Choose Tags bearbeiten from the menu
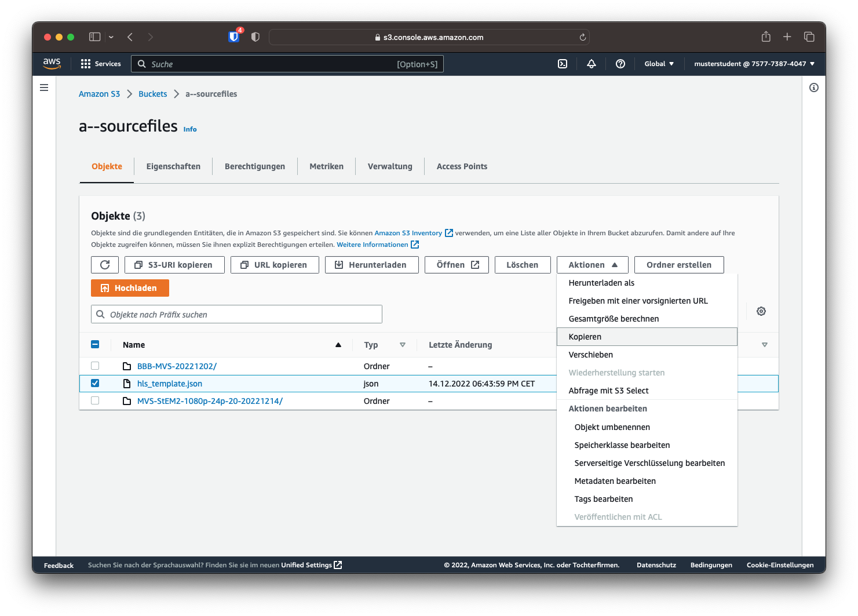The height and width of the screenshot is (616, 858). coord(647,499)
